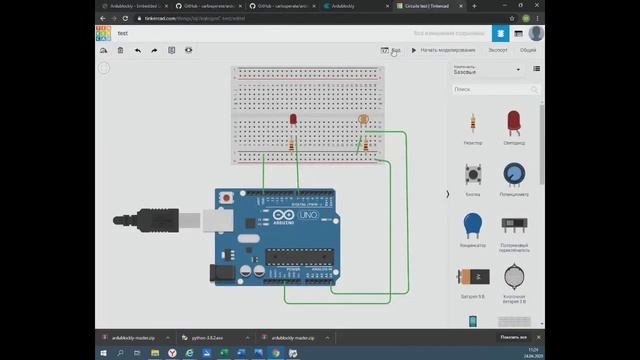Screen dimensions: 640x360
Task: Click the project name 'test'
Action: pos(123,33)
